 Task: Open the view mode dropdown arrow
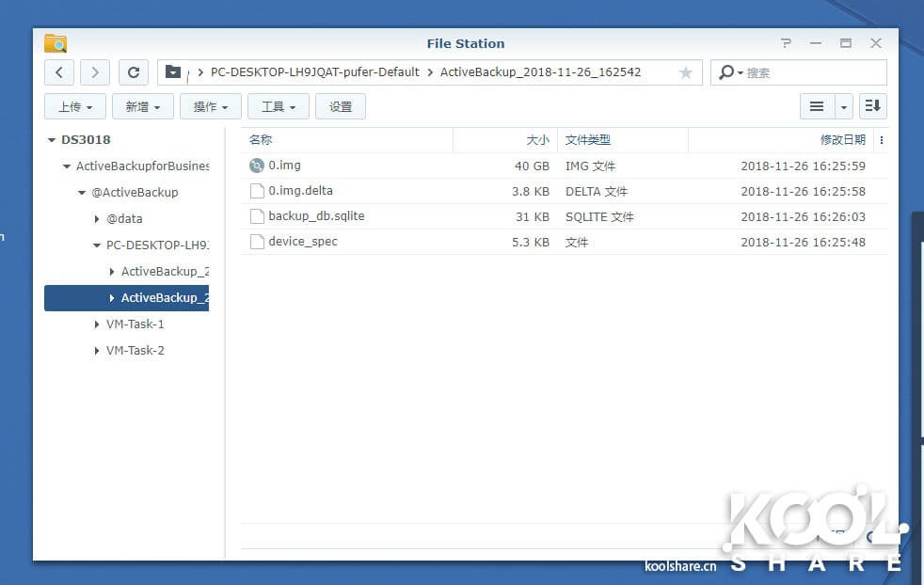(843, 106)
